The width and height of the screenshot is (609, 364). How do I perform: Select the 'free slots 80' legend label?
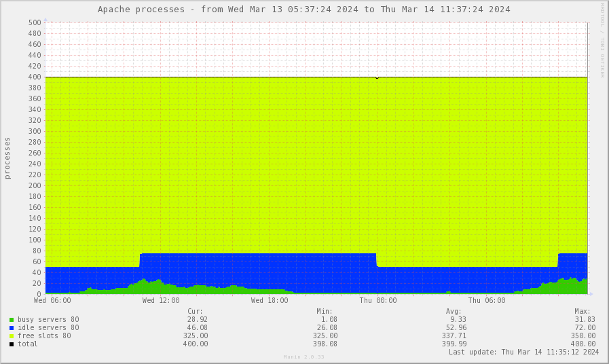(44, 335)
